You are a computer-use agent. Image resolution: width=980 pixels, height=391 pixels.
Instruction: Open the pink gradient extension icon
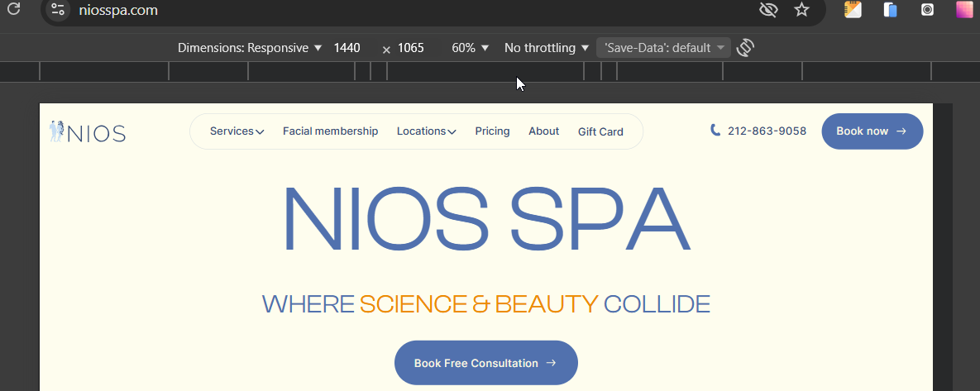pyautogui.click(x=965, y=9)
